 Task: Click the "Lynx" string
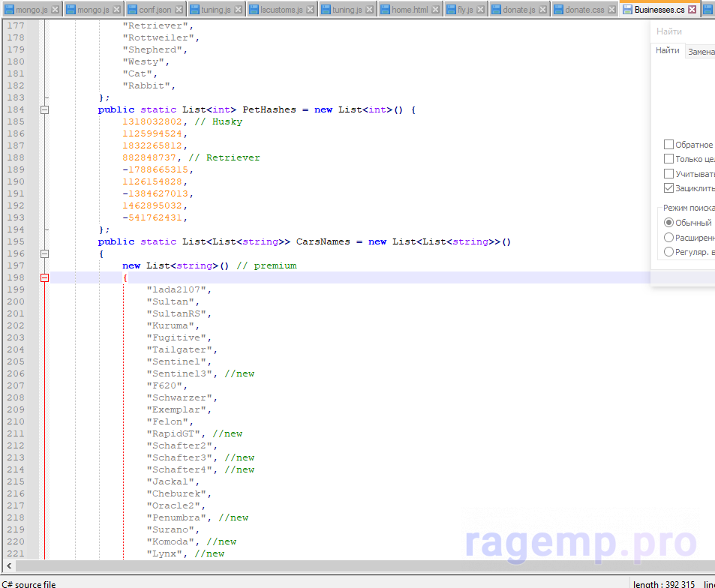pyautogui.click(x=164, y=553)
